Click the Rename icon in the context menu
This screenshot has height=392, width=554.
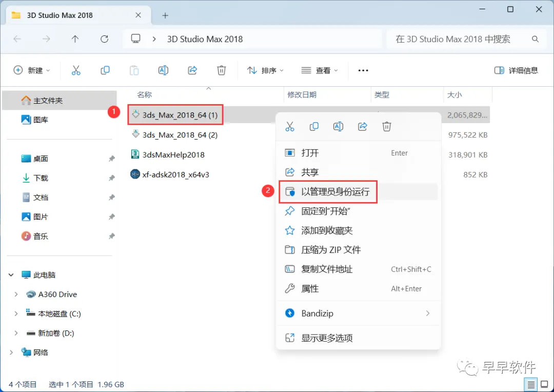tap(338, 127)
